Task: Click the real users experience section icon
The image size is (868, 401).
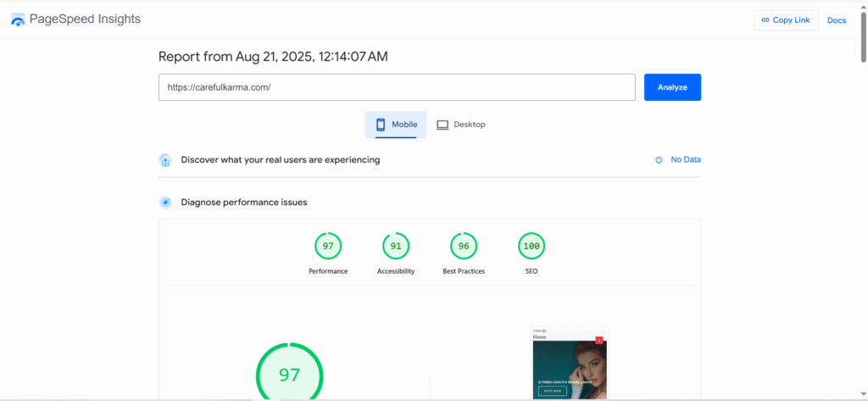Action: pos(165,160)
